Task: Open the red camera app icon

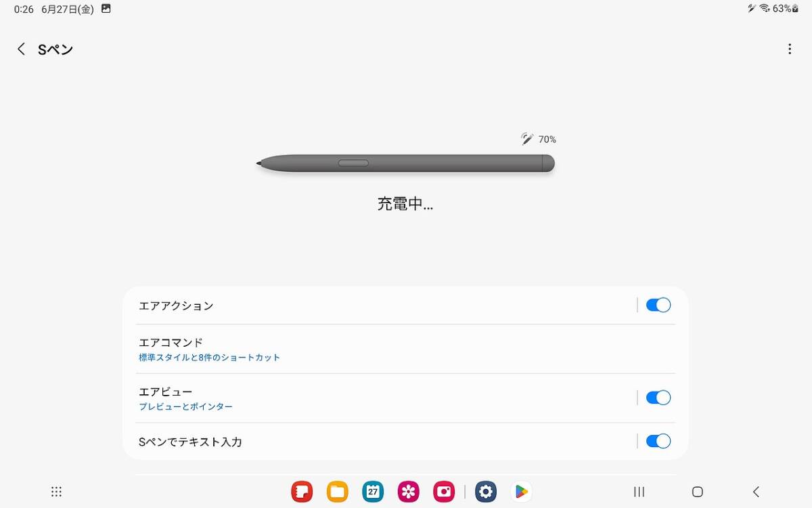Action: point(444,492)
